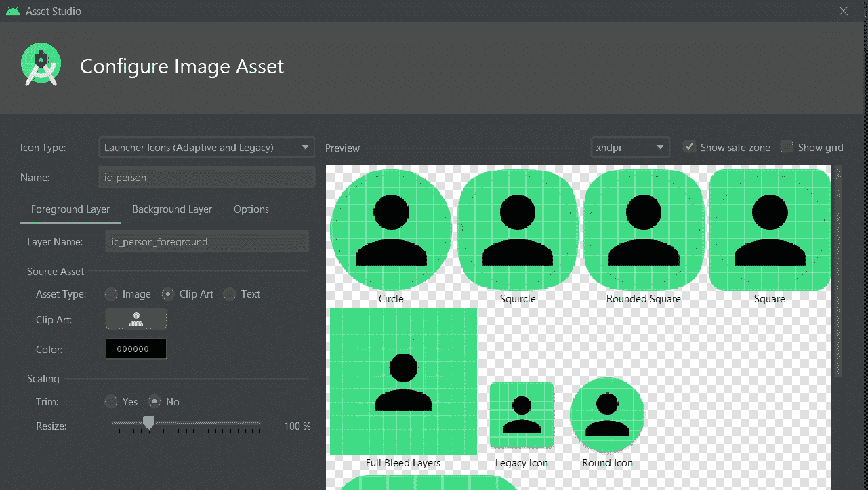Click the Full Bleed Layers preview
868x490 pixels.
[403, 382]
